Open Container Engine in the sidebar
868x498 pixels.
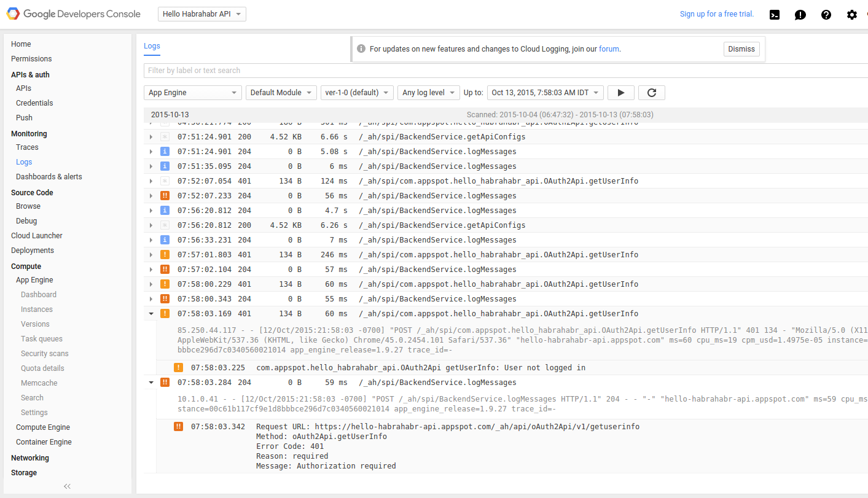click(x=44, y=442)
